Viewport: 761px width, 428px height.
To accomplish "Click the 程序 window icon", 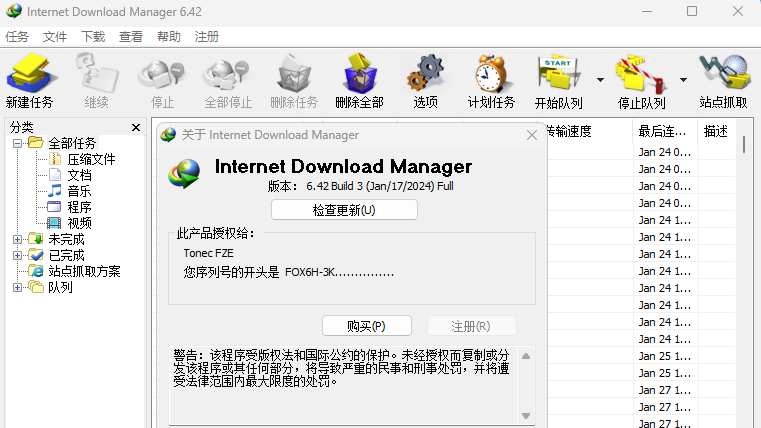I will tap(54, 207).
